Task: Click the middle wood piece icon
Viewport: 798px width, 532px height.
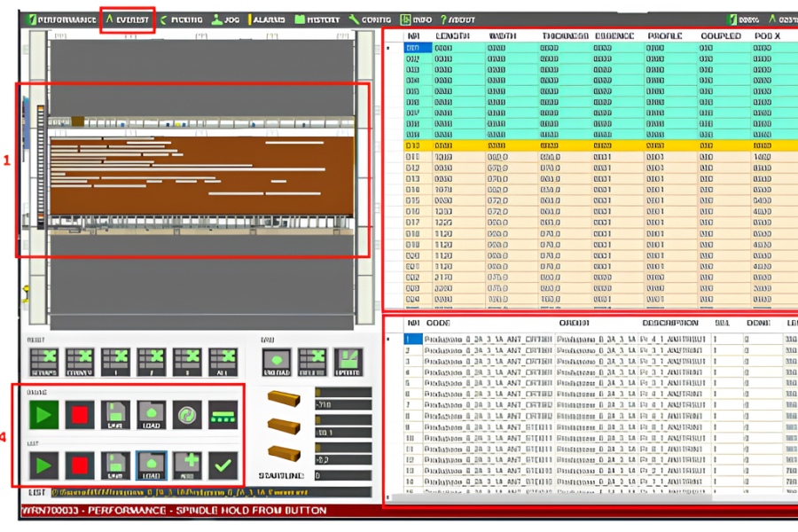Action: tap(284, 426)
